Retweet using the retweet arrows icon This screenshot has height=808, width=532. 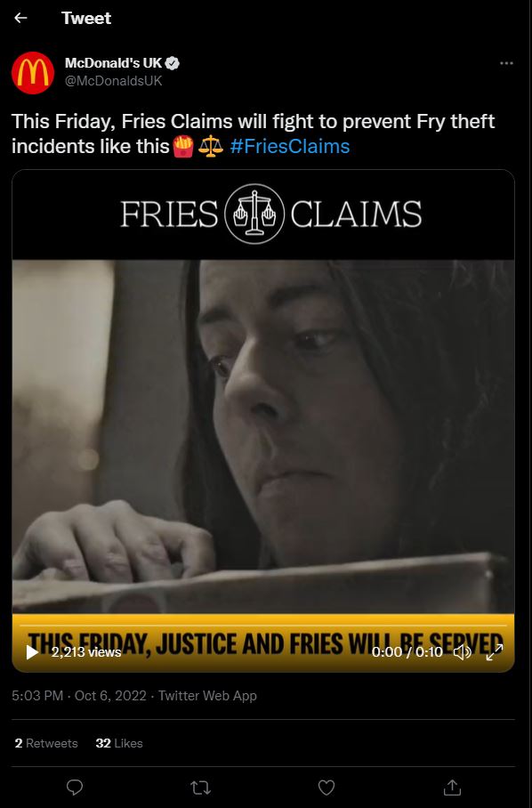point(200,788)
